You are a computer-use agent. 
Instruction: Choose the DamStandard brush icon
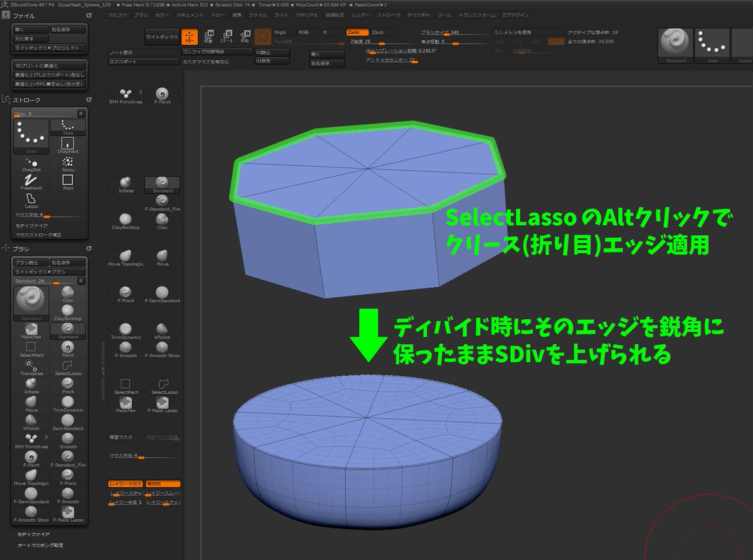click(x=68, y=421)
